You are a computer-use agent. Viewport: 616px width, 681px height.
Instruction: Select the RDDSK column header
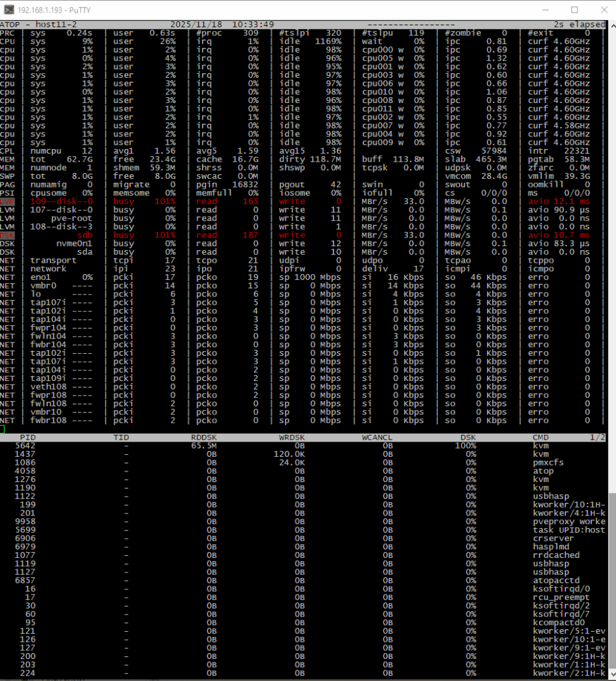(x=203, y=437)
